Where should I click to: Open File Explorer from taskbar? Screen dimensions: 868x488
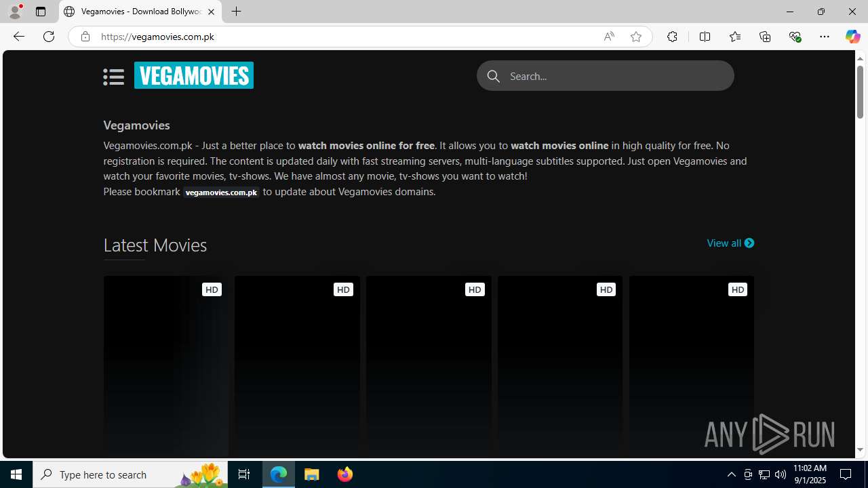coord(312,474)
